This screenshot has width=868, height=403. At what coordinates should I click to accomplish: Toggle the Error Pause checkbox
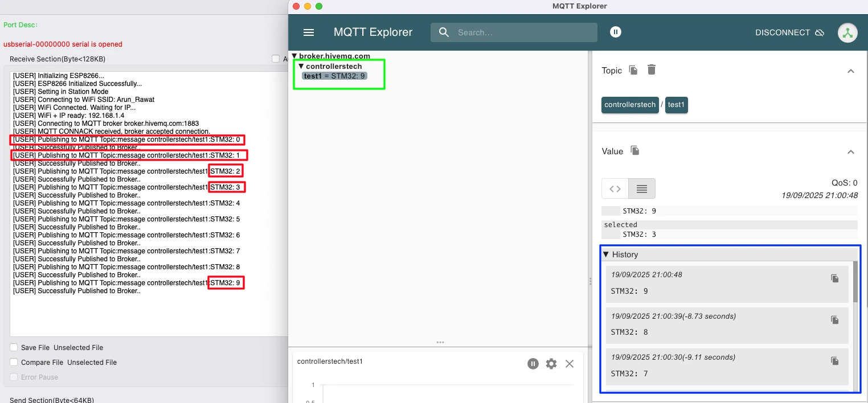[14, 377]
